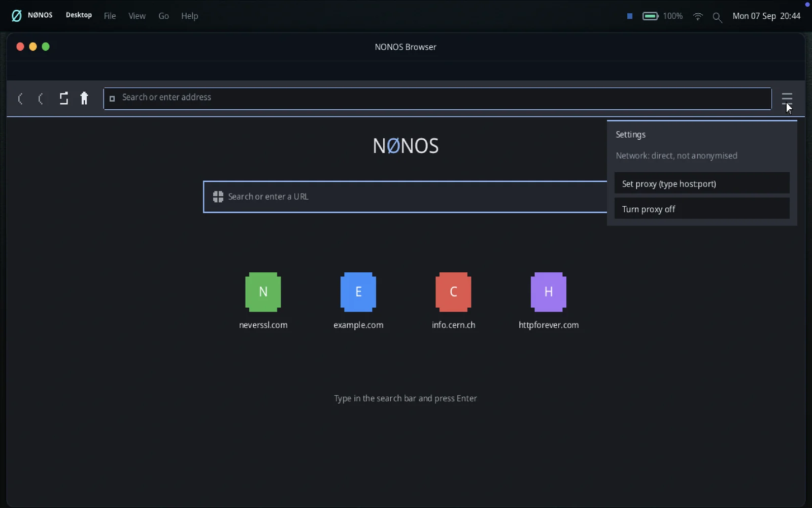Click the grid icon in the URL search box

pos(218,197)
